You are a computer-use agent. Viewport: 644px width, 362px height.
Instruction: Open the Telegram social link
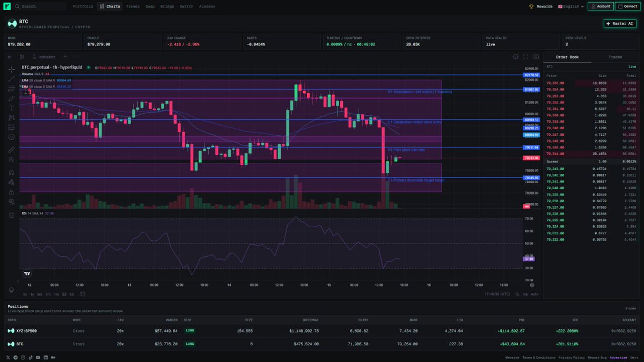click(16, 357)
